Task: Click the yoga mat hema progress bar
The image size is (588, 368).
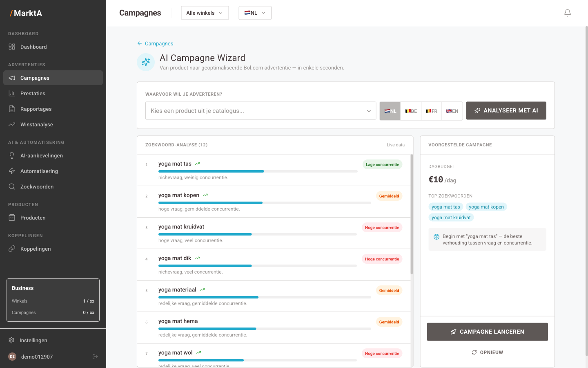Action: click(x=265, y=329)
